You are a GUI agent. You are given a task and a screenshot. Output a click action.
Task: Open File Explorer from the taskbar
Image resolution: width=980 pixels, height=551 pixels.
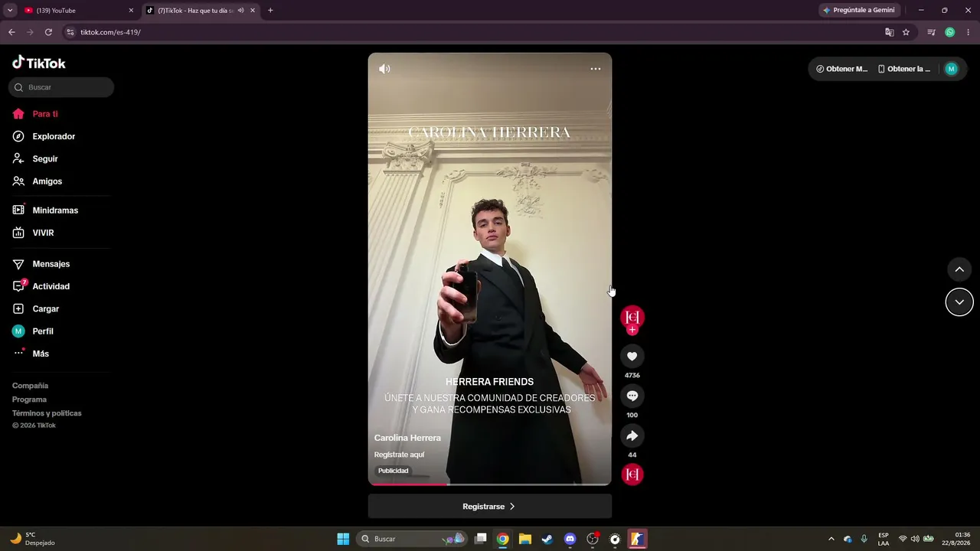525,539
